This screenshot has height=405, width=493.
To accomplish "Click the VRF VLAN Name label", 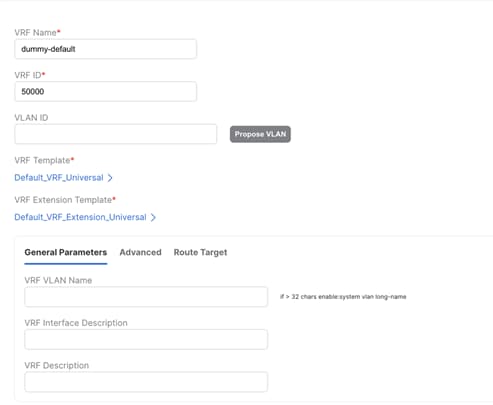I will pyautogui.click(x=58, y=280).
